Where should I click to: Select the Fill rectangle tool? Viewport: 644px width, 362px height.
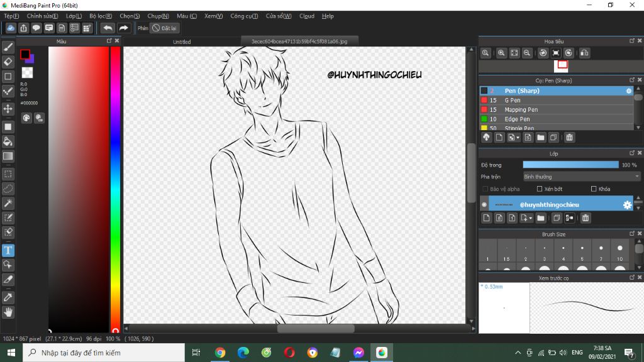point(8,127)
